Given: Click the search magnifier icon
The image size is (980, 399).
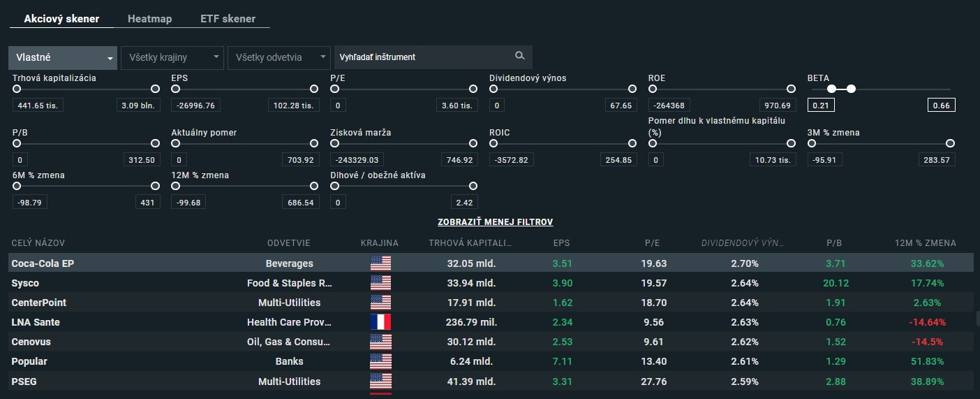Looking at the screenshot, I should tap(519, 56).
